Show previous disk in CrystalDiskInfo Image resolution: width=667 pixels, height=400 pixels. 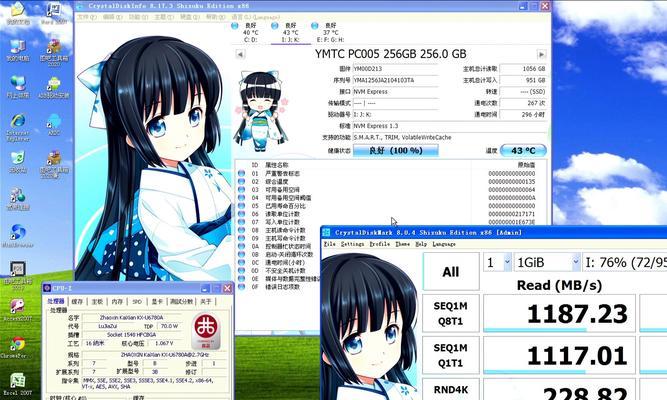pos(240,54)
